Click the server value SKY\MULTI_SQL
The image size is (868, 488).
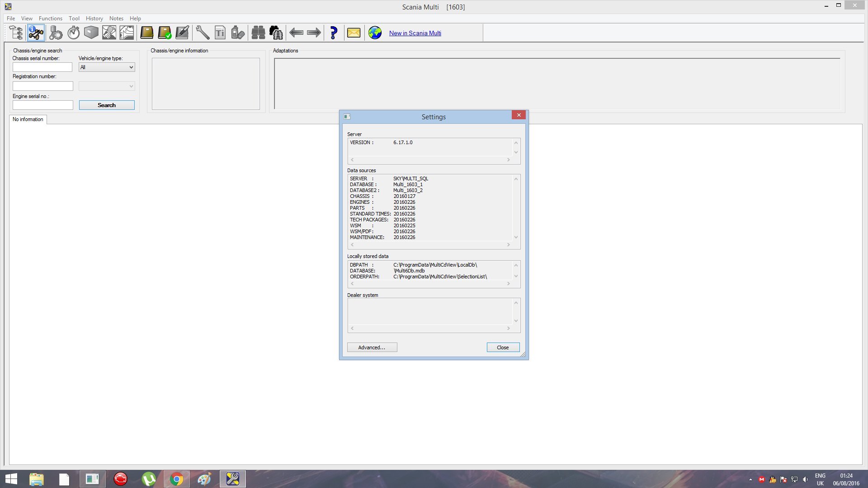(410, 179)
